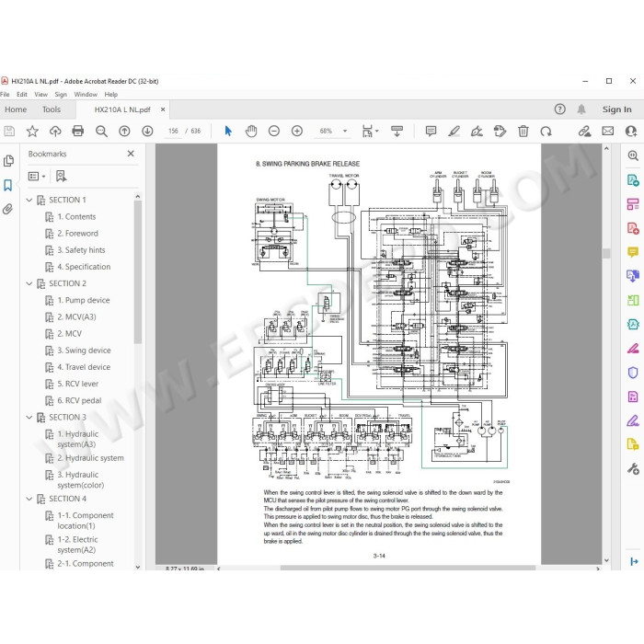
Task: Switch to the Tools tab
Action: tap(52, 109)
